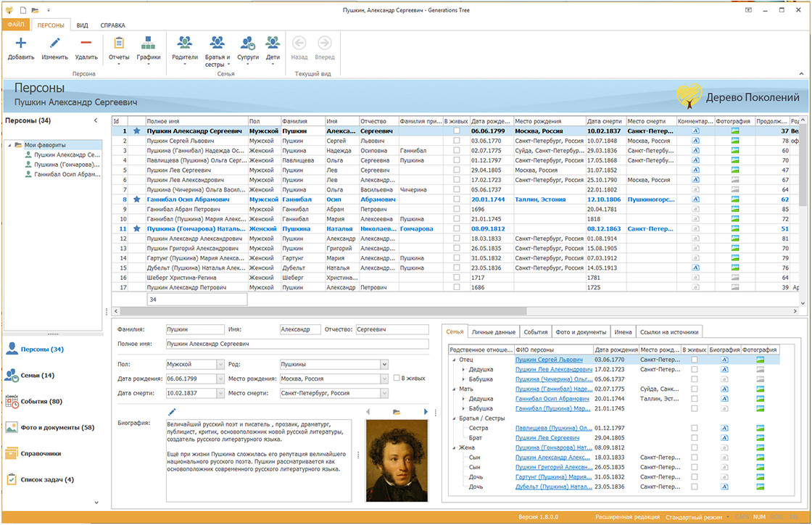This screenshot has height=525, width=812.
Task: Toggle В живых checkbox for Пушкин Сергей Львович row
Action: pyautogui.click(x=456, y=141)
